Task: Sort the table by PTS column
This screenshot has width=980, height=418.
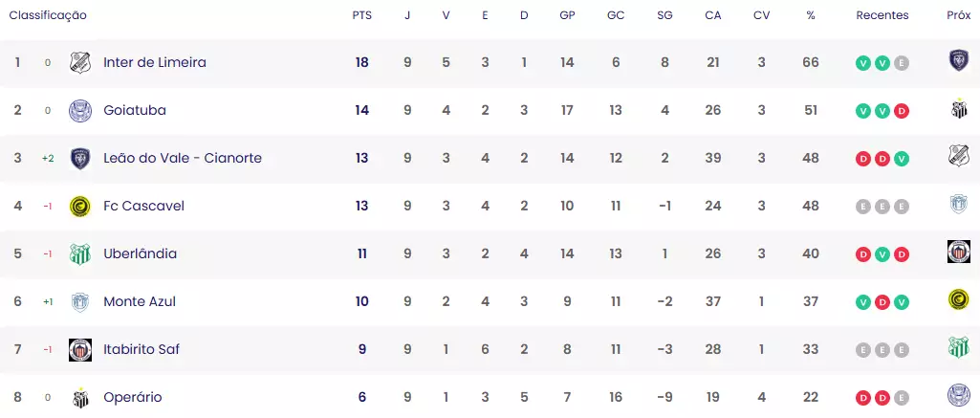Action: pyautogui.click(x=361, y=15)
